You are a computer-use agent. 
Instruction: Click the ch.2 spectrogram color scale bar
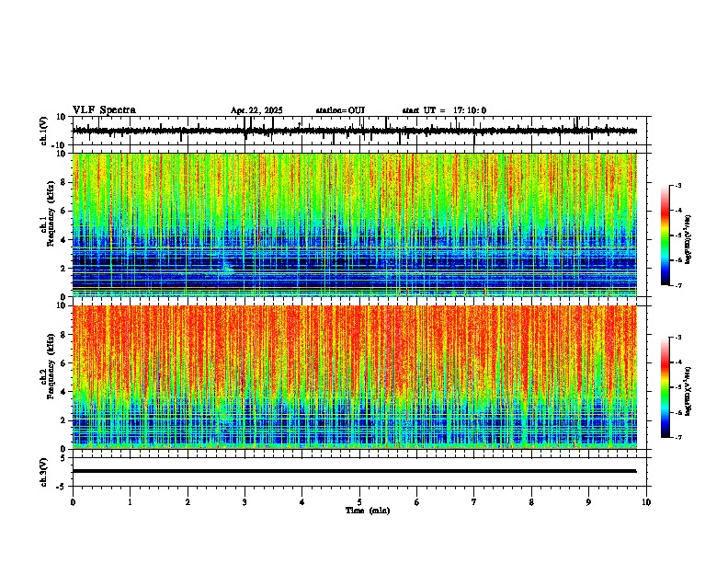pyautogui.click(x=665, y=387)
